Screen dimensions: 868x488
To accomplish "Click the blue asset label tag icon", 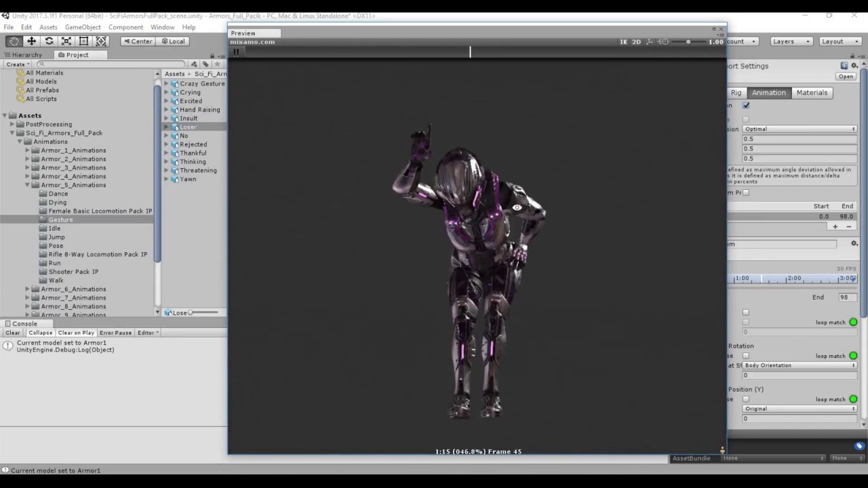I will (859, 446).
